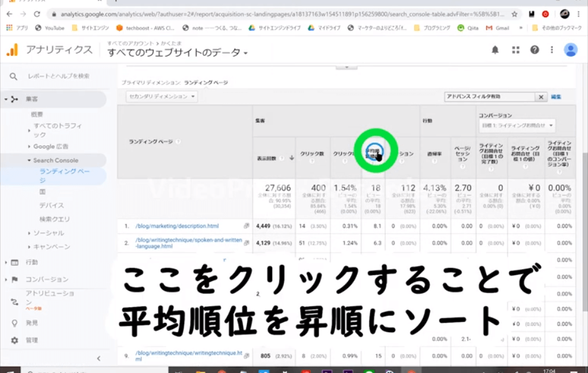Expand the ソーシャル section

pos(29,233)
